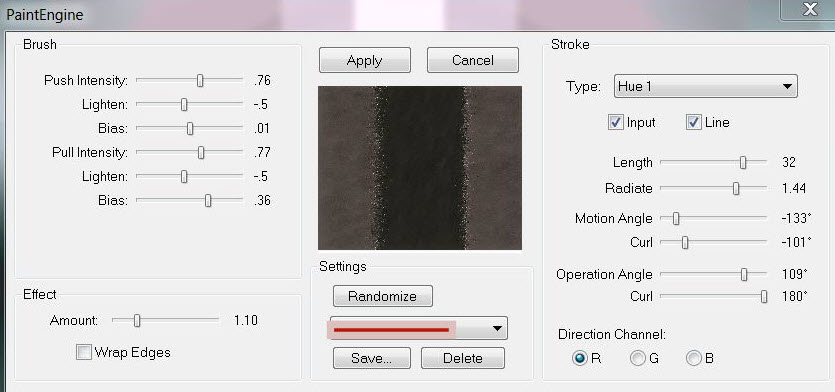
Task: Click the Radiate slider handle
Action: point(736,188)
